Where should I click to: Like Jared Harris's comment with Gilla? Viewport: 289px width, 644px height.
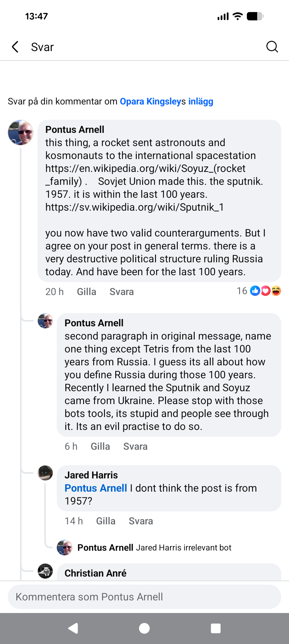coord(106,521)
